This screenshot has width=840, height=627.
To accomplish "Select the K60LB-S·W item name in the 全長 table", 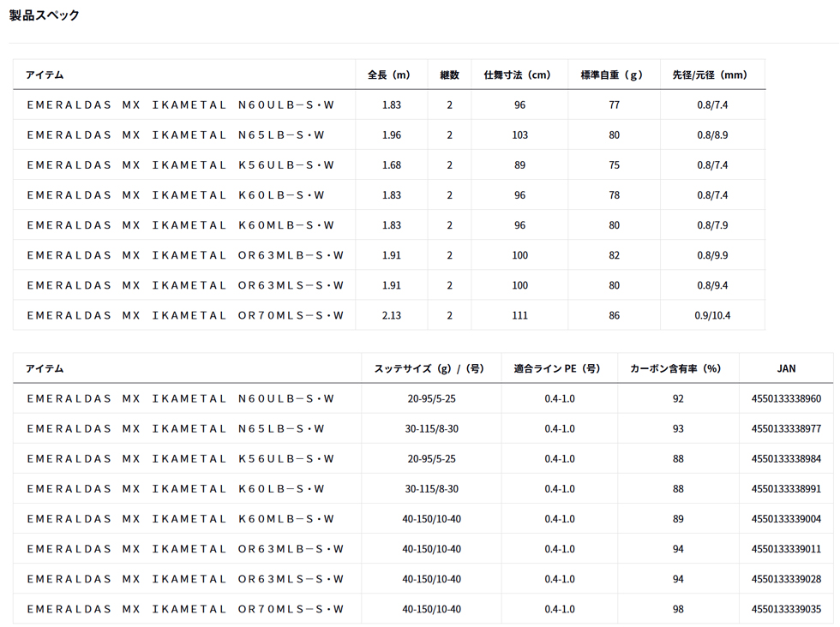I will click(176, 195).
